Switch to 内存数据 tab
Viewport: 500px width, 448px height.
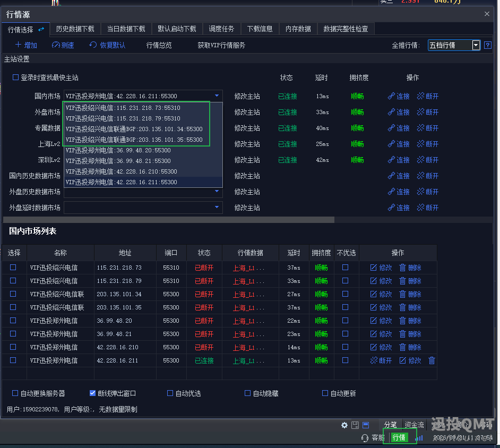(x=298, y=29)
